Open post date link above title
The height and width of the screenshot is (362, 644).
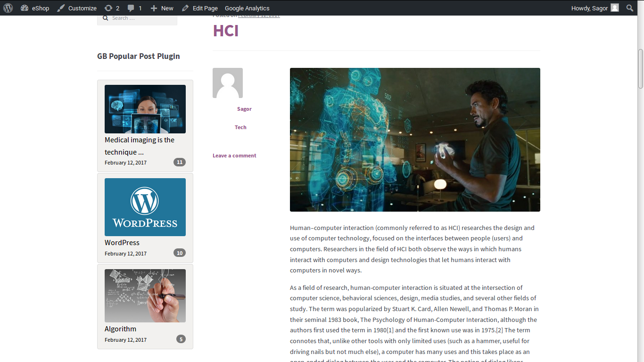point(259,16)
